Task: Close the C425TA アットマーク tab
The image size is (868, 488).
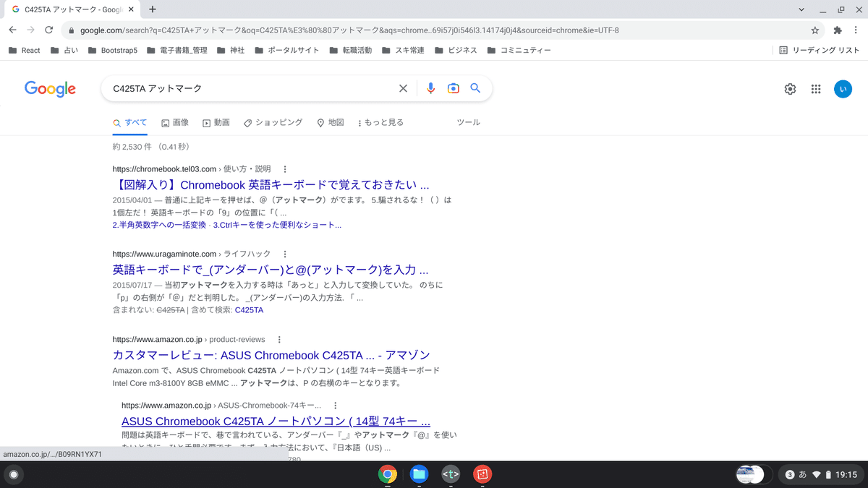Action: (x=132, y=9)
